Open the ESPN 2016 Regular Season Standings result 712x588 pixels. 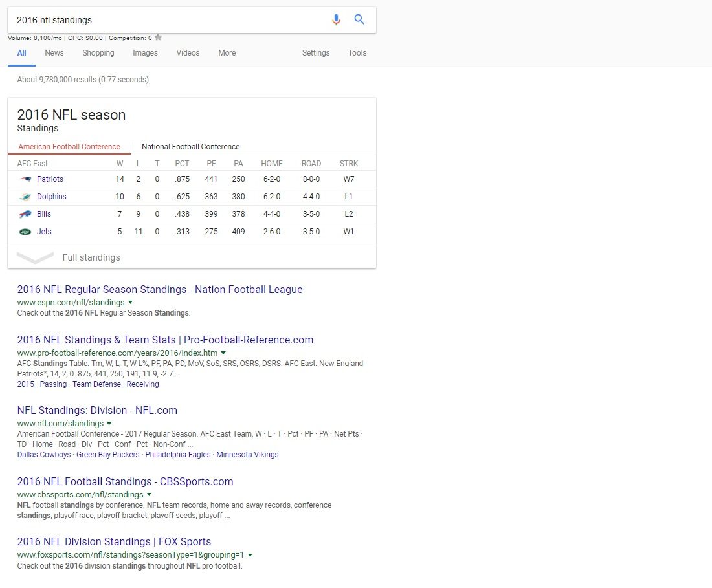click(160, 289)
